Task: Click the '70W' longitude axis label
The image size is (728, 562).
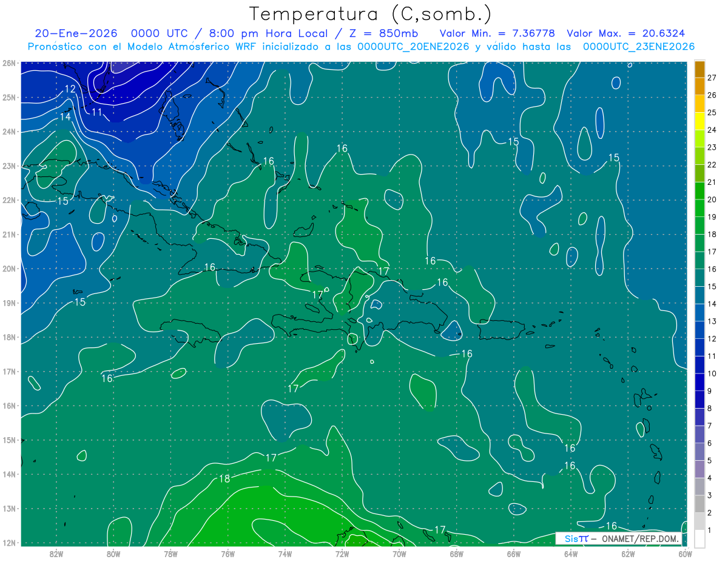Action: tap(399, 554)
